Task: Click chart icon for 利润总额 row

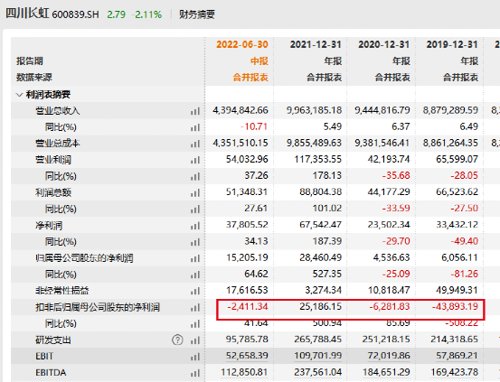Action: coord(195,193)
